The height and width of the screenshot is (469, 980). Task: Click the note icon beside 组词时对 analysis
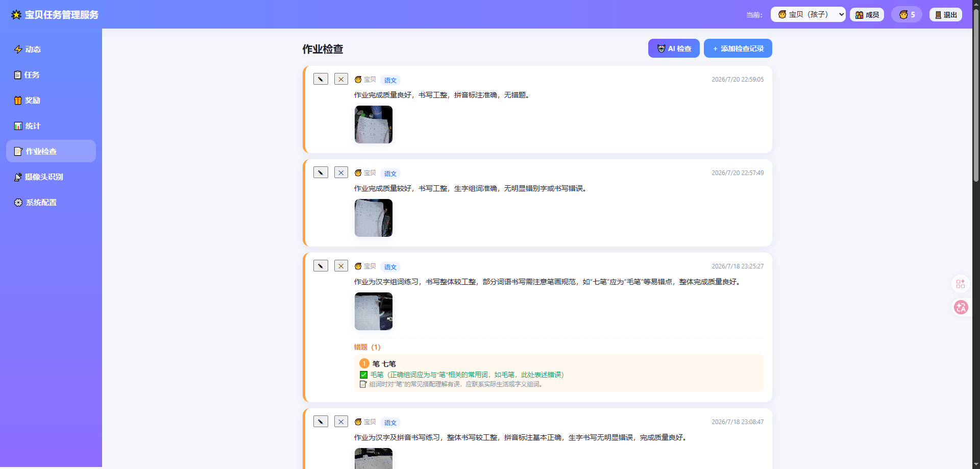[363, 384]
